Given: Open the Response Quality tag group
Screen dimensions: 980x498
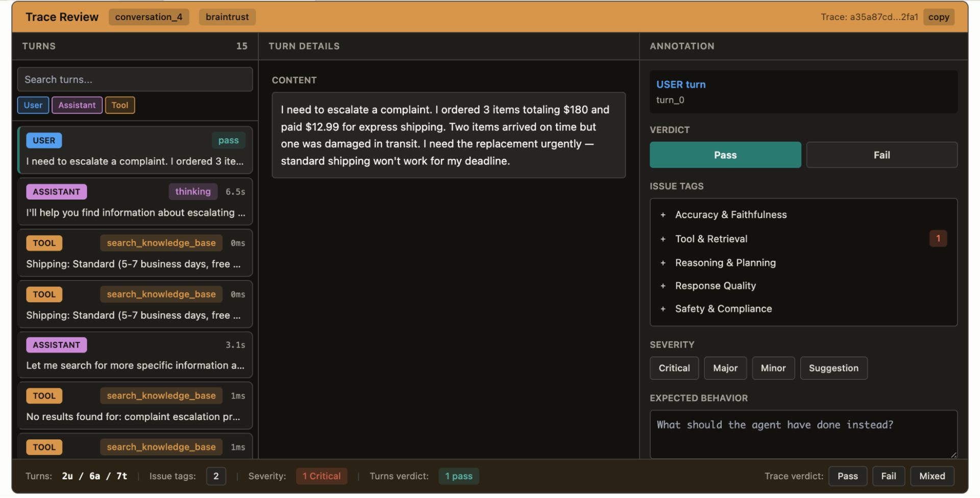Looking at the screenshot, I should pyautogui.click(x=803, y=286).
